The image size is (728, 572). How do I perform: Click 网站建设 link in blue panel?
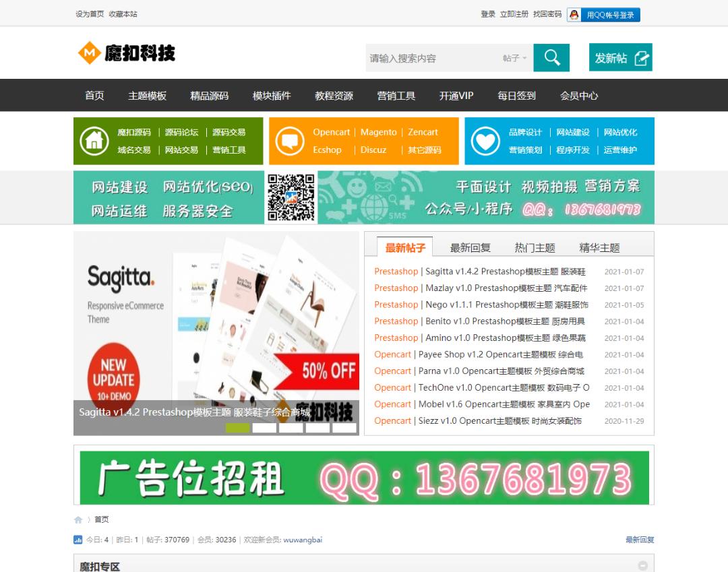[573, 132]
